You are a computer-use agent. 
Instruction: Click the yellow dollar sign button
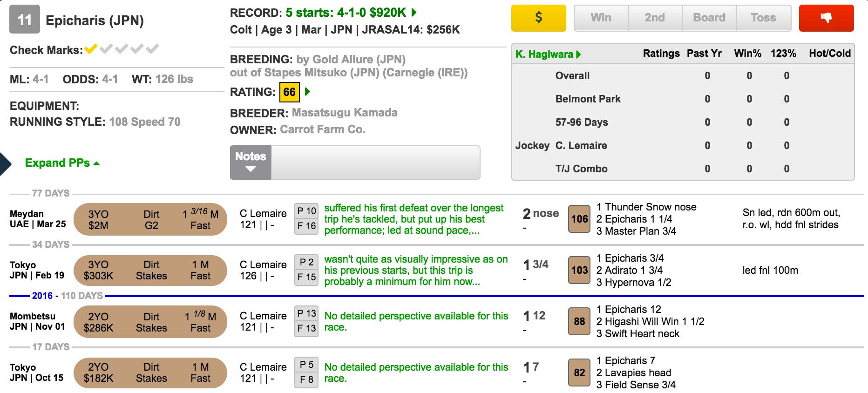[x=538, y=18]
